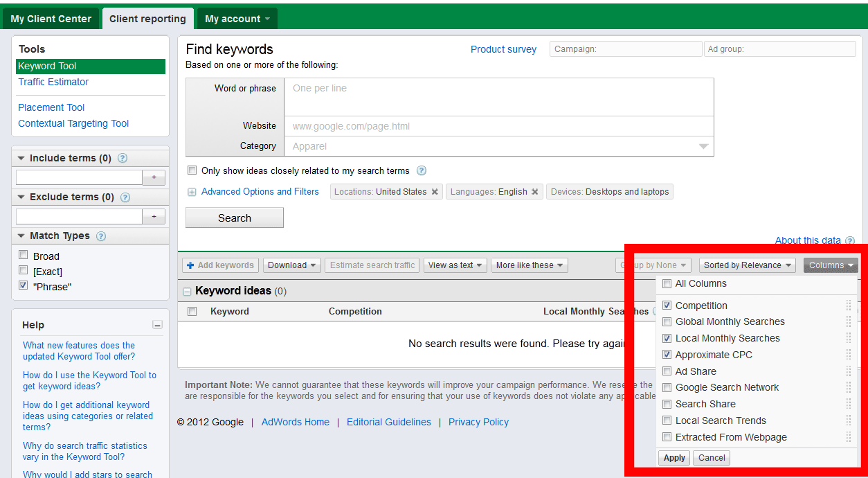
Task: Open the Category Apparel dropdown
Action: pos(498,146)
